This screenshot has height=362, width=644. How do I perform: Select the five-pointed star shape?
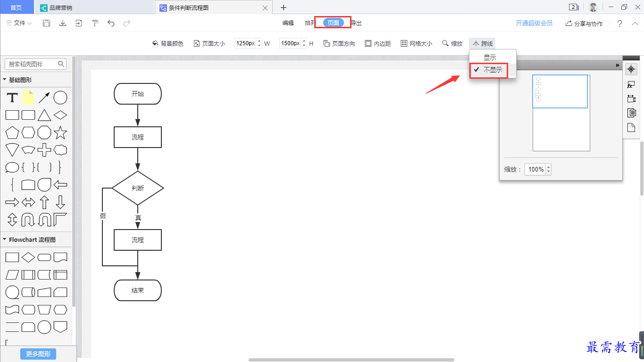[x=60, y=133]
